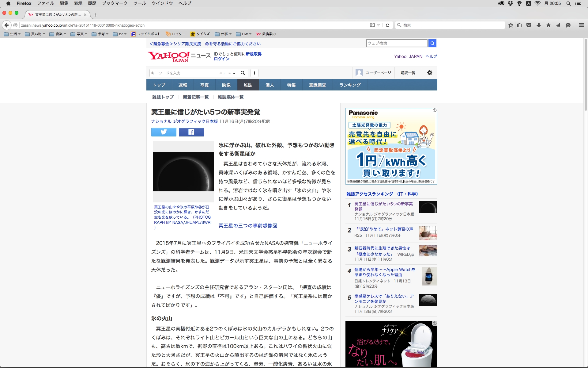588x368 pixels.
Task: Click the blue web search magnifier button
Action: [x=432, y=43]
